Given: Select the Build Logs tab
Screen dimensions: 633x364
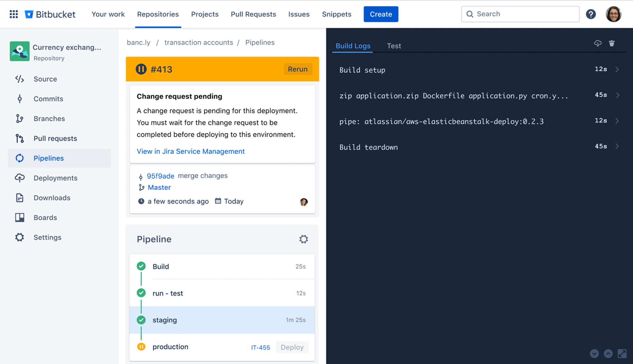Looking at the screenshot, I should (353, 45).
